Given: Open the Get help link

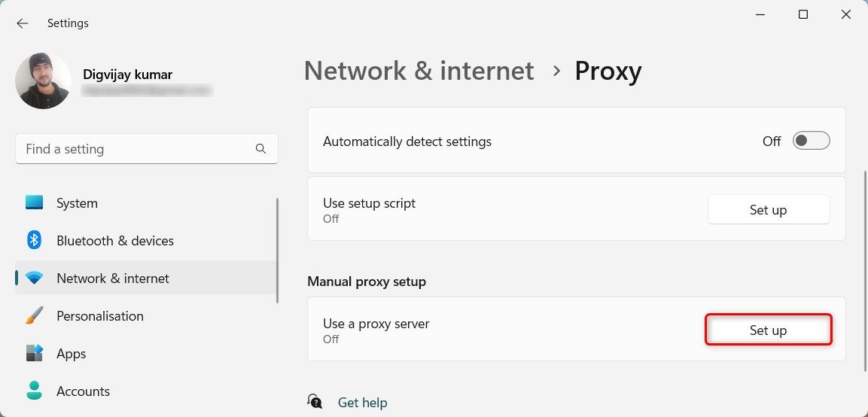Looking at the screenshot, I should (x=362, y=403).
